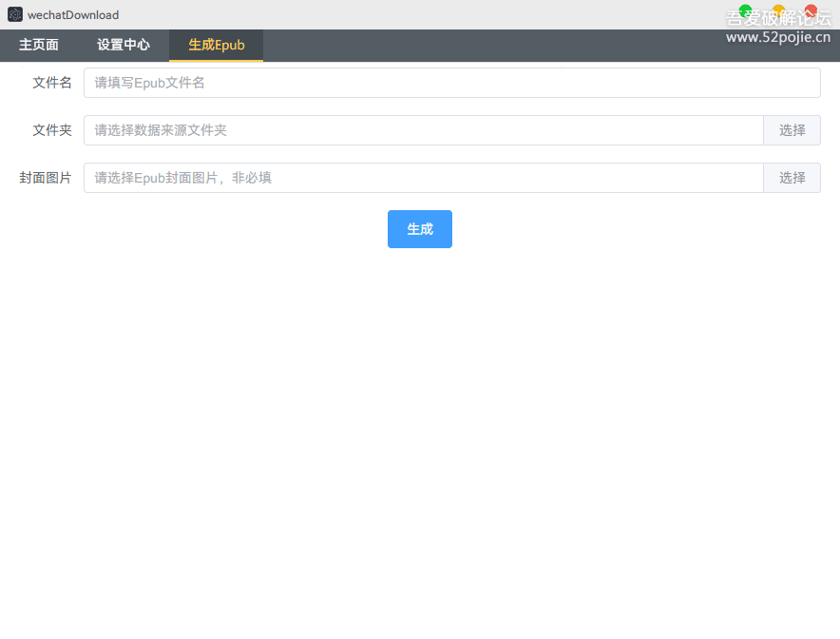Click the 文件夹 field label
Screen dimensions: 840x639
(x=52, y=130)
